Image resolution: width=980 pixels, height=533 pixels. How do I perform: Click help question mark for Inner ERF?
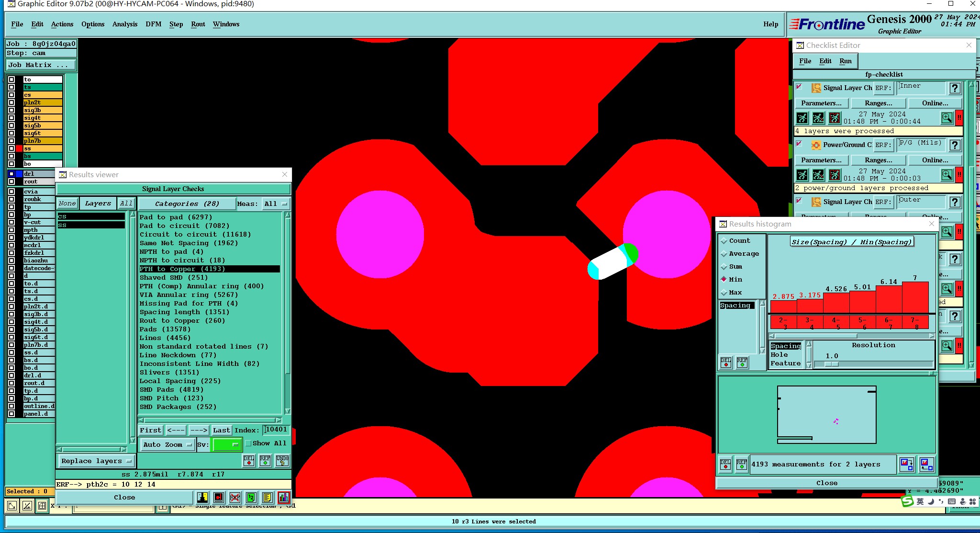pos(955,88)
